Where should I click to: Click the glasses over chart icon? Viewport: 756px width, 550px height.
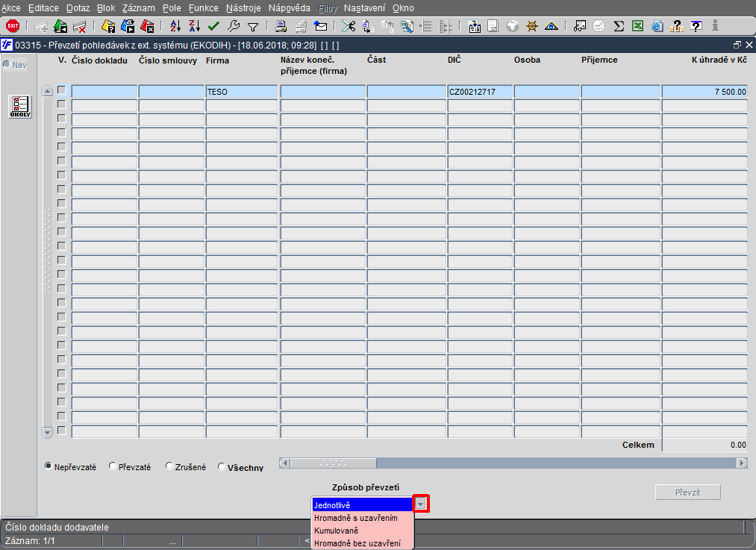[580, 26]
